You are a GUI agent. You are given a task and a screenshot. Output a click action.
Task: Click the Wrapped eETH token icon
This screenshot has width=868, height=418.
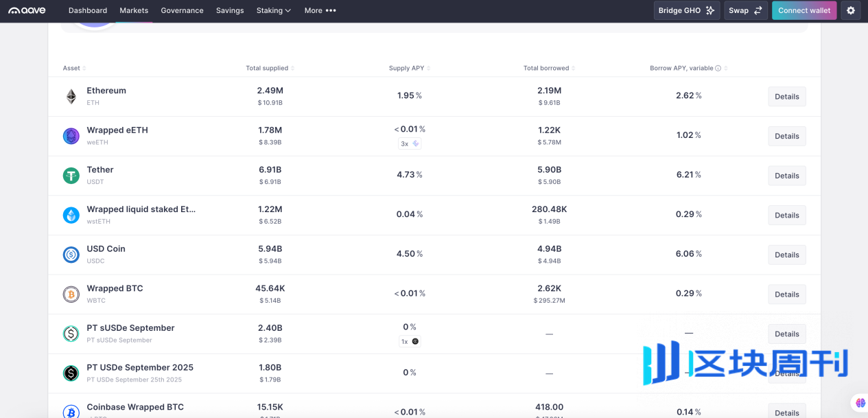[x=71, y=136]
